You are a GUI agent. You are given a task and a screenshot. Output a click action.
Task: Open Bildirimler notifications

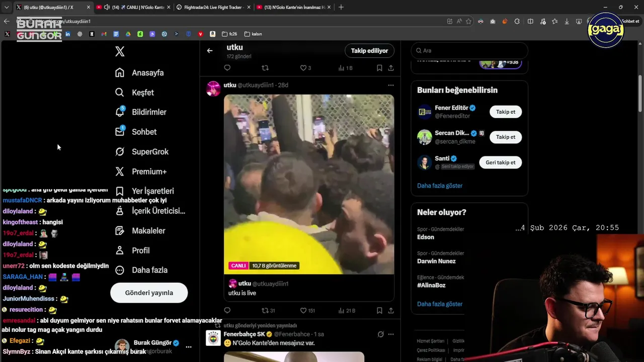tap(140, 112)
